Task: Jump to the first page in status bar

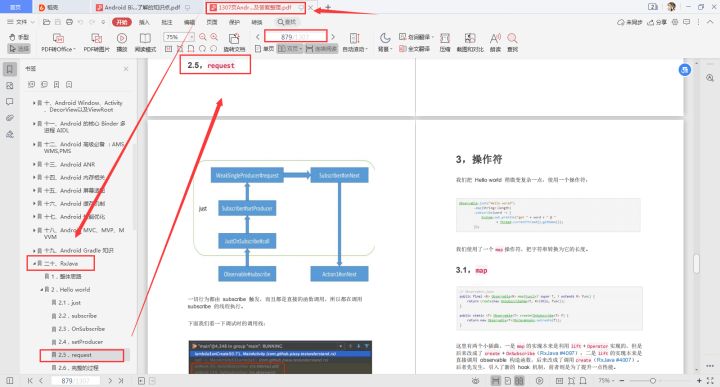Action: [x=30, y=381]
